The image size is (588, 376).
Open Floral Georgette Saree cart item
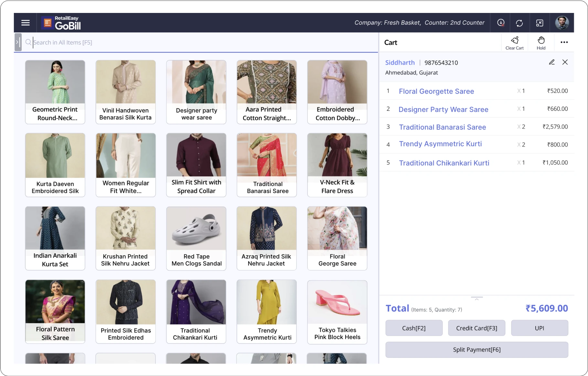click(436, 91)
